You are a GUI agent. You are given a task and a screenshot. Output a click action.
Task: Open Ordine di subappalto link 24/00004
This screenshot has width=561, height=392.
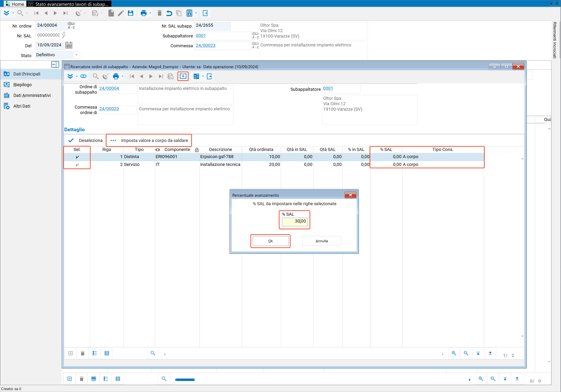(x=109, y=88)
